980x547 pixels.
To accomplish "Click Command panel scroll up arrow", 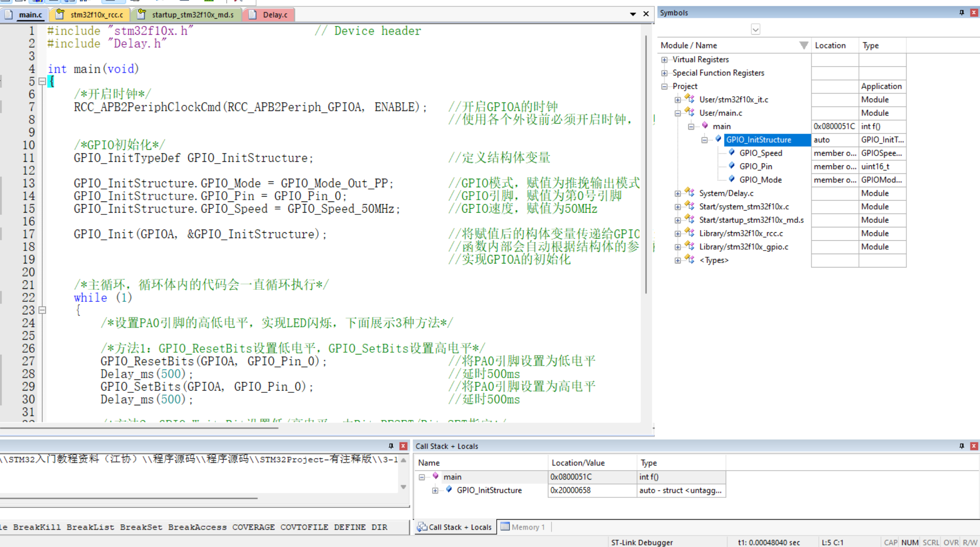I will pos(404,460).
